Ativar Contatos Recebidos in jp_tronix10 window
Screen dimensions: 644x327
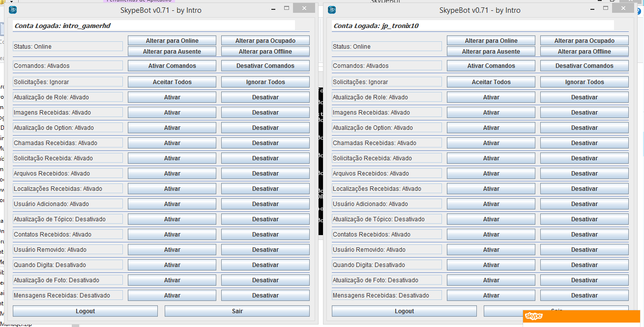[491, 234]
